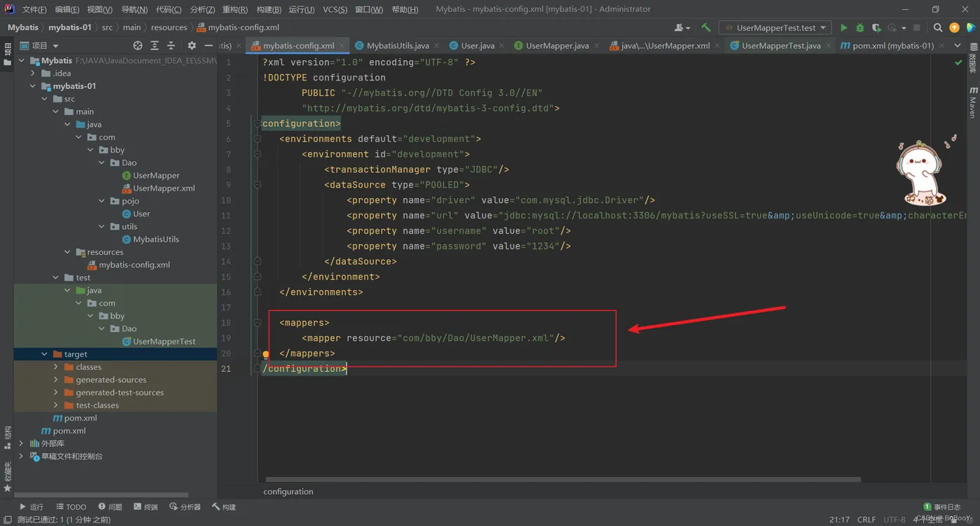This screenshot has width=980, height=526.
Task: Open the 文件(F) menu
Action: [34, 9]
